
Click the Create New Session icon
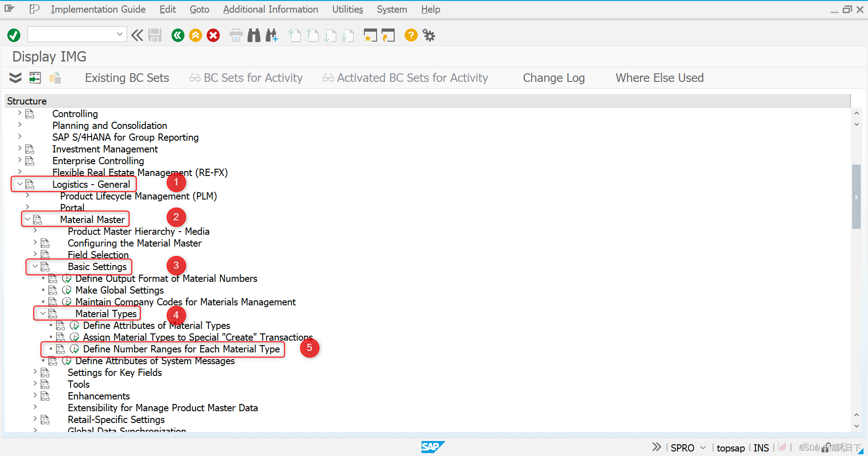pyautogui.click(x=370, y=35)
